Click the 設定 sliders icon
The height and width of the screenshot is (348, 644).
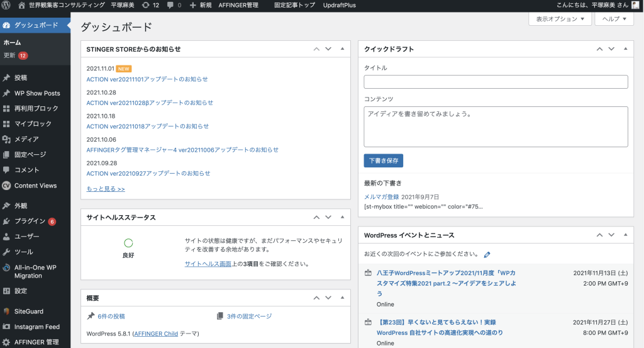click(x=6, y=291)
